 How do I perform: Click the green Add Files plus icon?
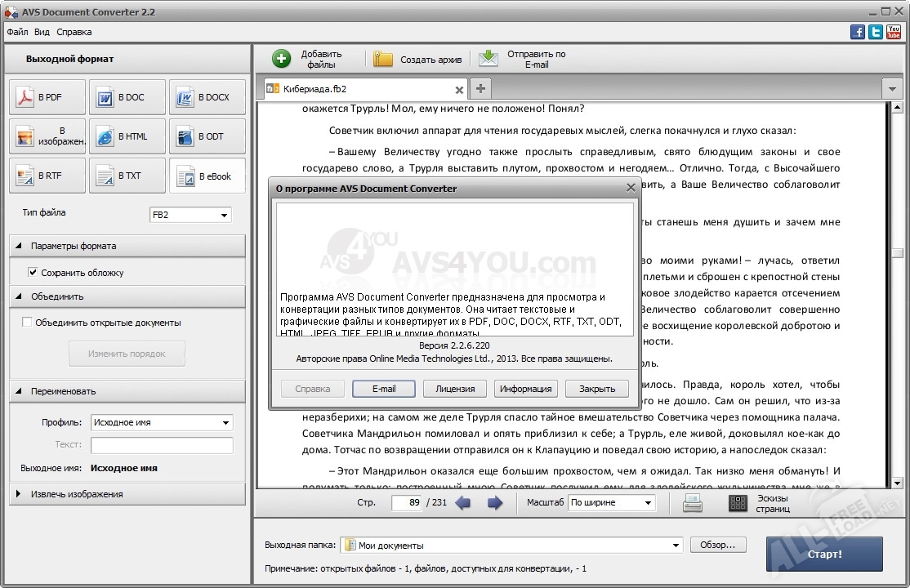(x=281, y=59)
